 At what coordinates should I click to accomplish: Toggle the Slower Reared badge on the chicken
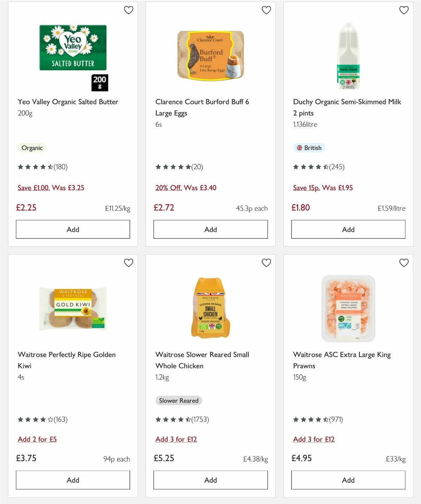tap(179, 400)
